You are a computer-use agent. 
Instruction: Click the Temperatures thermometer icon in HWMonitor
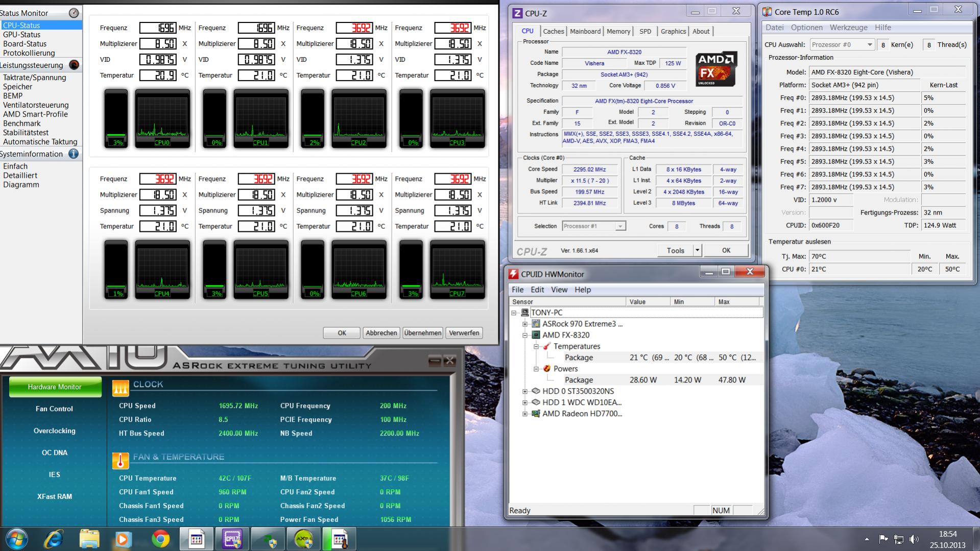[x=546, y=346]
